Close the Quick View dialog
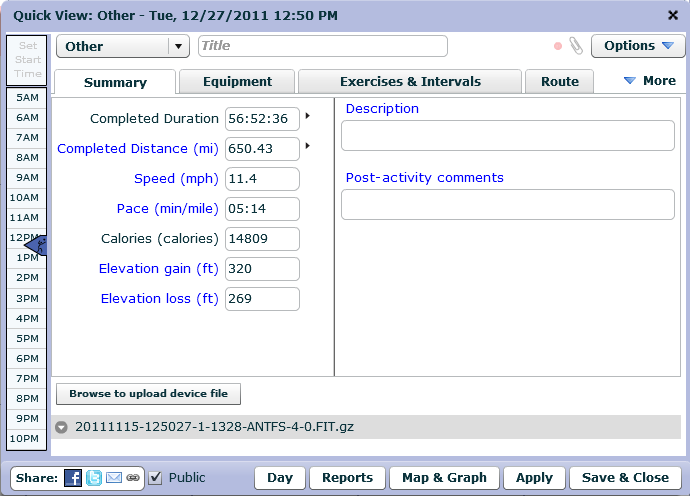Image resolution: width=690 pixels, height=496 pixels. [x=672, y=15]
